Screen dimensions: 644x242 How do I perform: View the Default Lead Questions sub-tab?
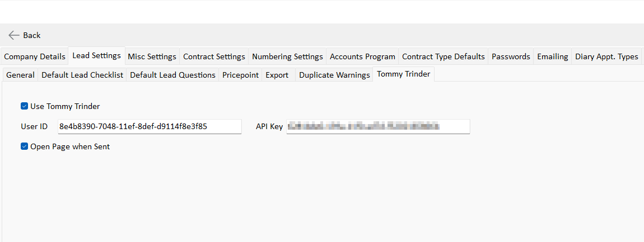coord(172,75)
